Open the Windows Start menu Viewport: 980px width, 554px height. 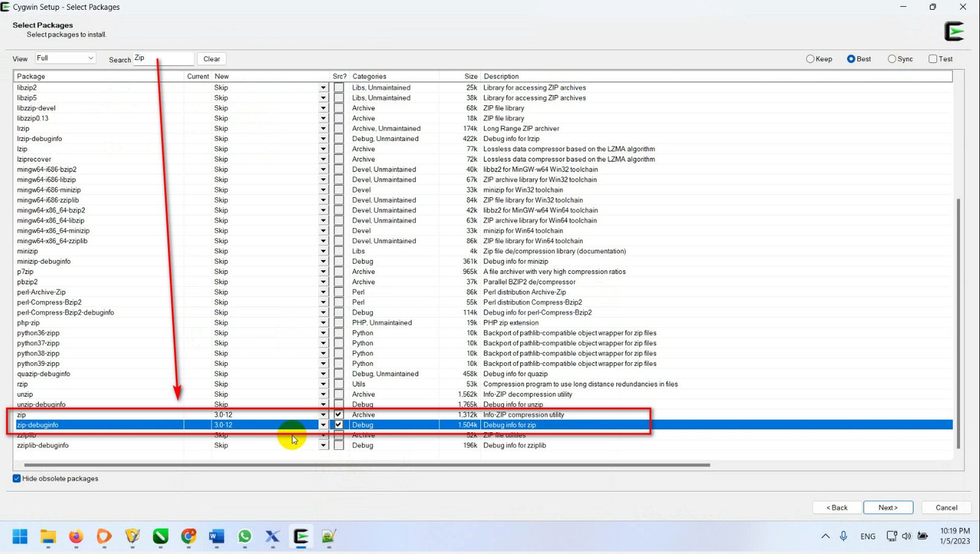[x=20, y=536]
